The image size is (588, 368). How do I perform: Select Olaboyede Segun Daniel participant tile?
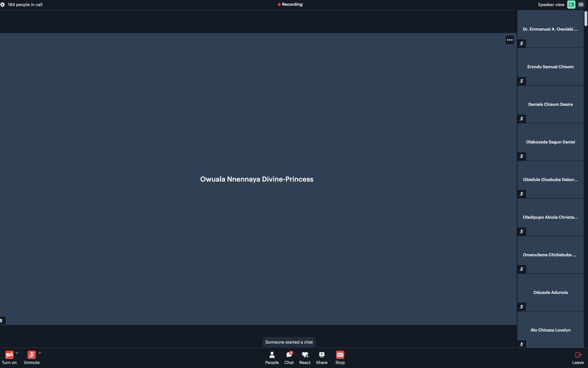[x=550, y=142]
